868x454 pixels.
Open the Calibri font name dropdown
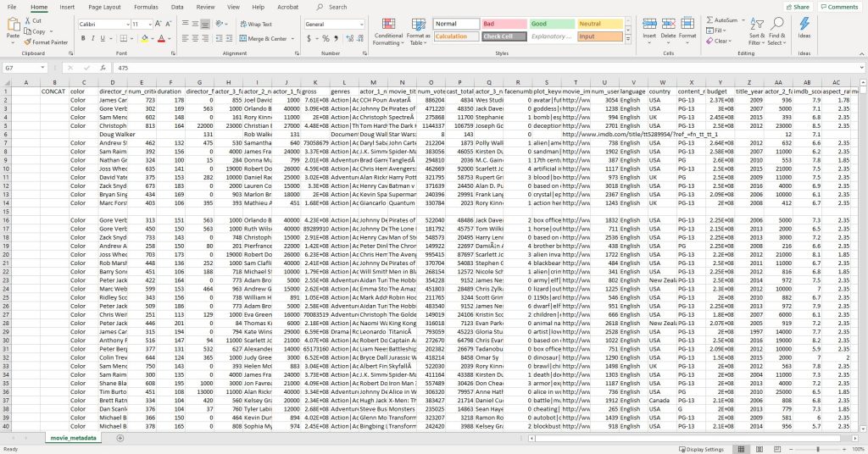(x=127, y=25)
